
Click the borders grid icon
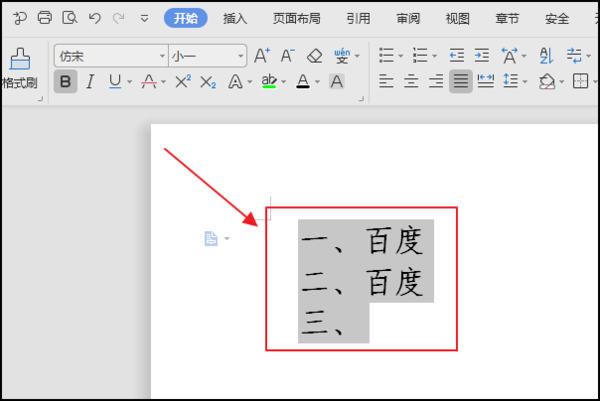point(580,82)
